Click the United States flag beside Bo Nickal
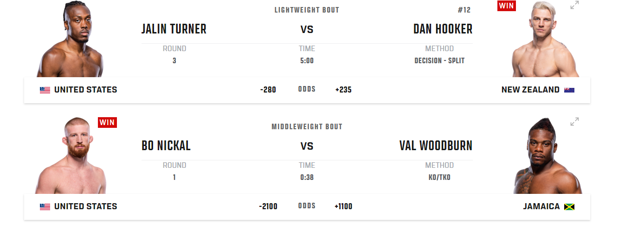 tap(45, 207)
